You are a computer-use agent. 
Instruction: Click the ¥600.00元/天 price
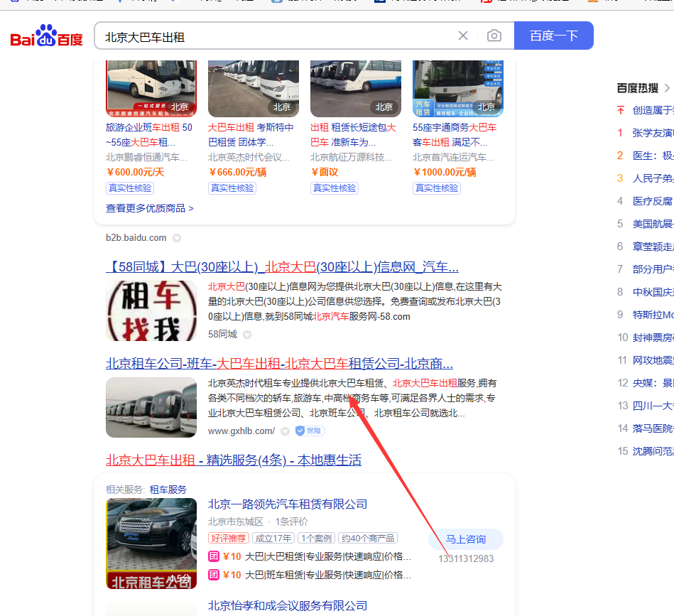(x=136, y=173)
